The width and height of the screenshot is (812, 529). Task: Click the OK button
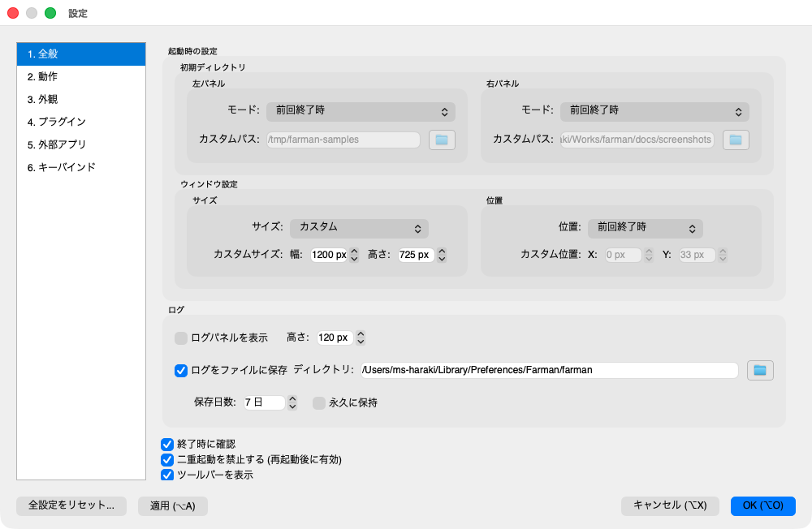(x=762, y=505)
